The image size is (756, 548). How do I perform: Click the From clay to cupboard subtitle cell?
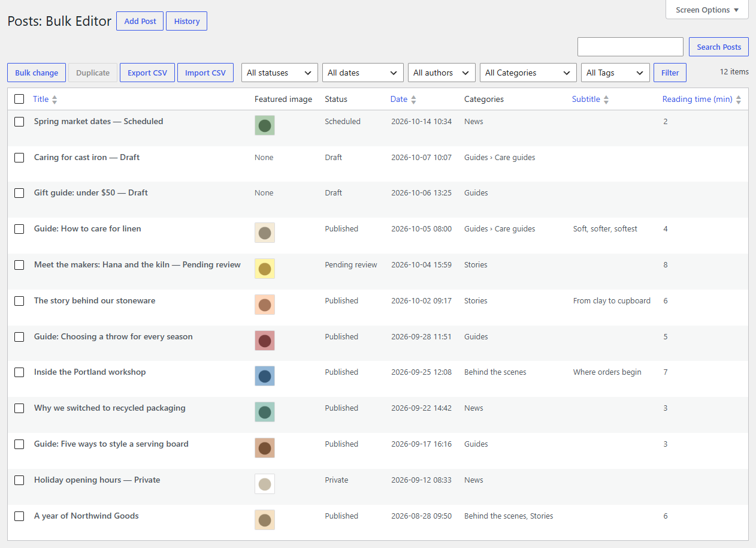612,300
